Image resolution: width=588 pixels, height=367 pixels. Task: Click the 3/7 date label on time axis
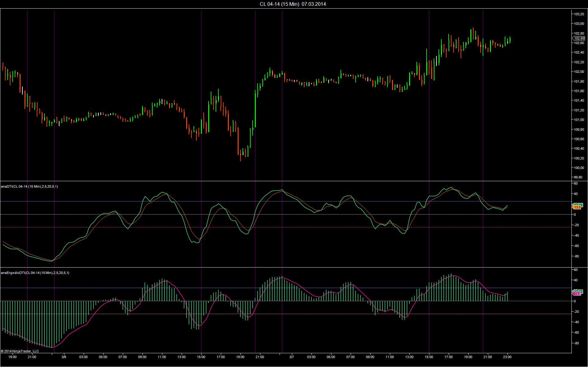(x=292, y=357)
